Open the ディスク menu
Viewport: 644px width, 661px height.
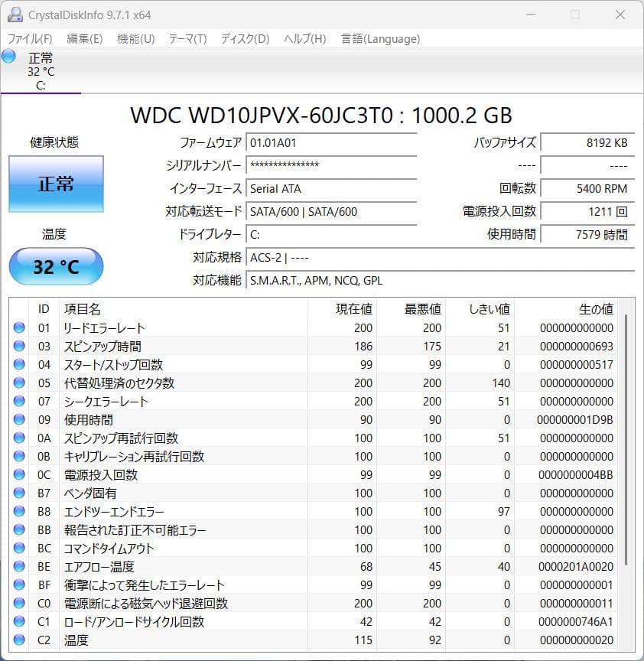pyautogui.click(x=243, y=38)
